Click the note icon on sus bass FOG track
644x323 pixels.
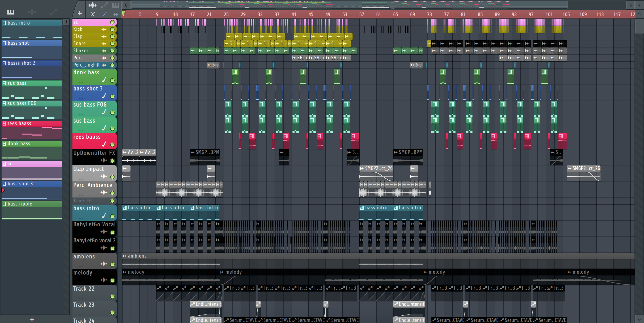point(104,112)
